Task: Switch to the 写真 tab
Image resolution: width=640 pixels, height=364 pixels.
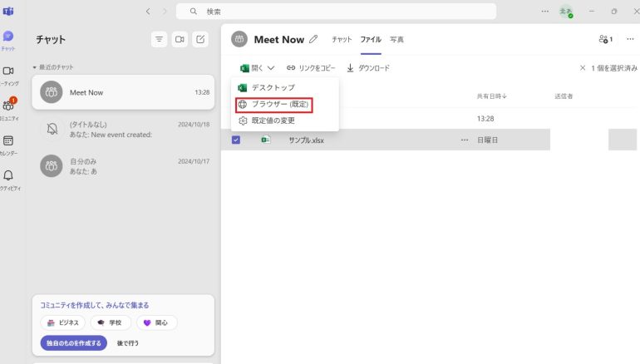Action: click(x=396, y=39)
